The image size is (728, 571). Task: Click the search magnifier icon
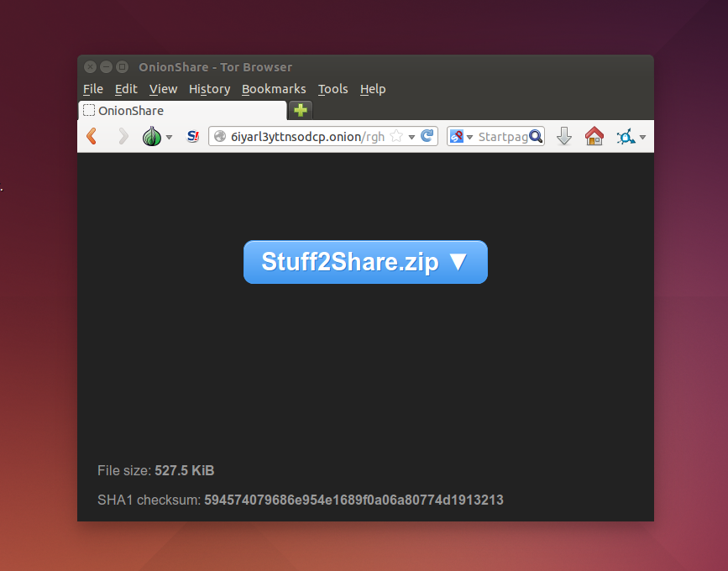click(536, 137)
